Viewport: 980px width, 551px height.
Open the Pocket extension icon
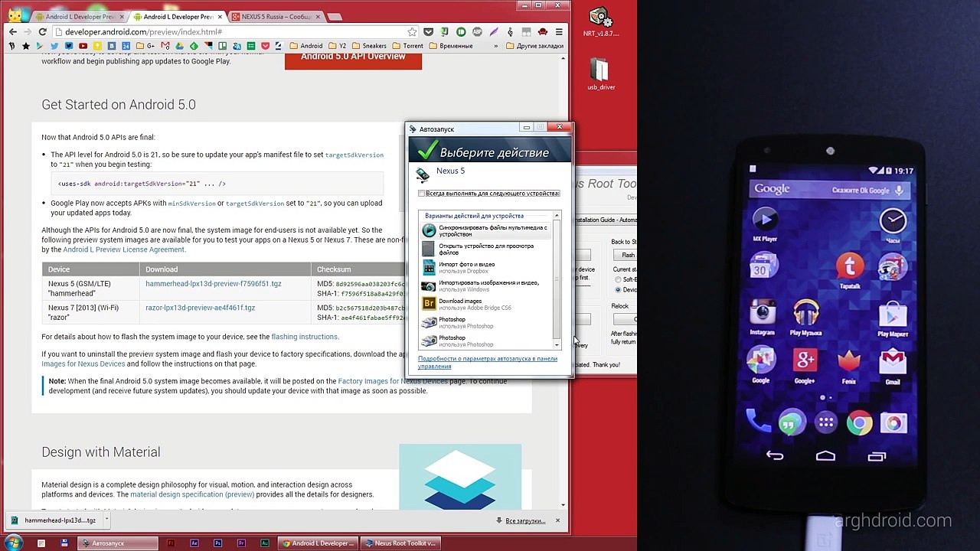click(x=428, y=32)
